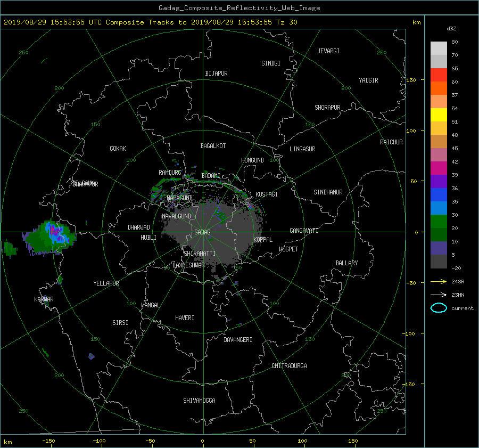This screenshot has height=448, width=479.
Task: Click the GANGAVATI city label
Action: [x=304, y=231]
